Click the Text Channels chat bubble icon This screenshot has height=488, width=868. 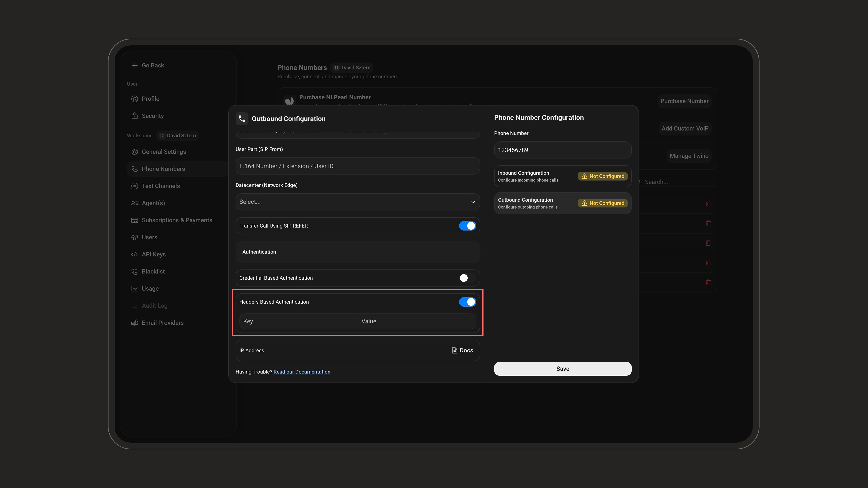click(x=134, y=186)
